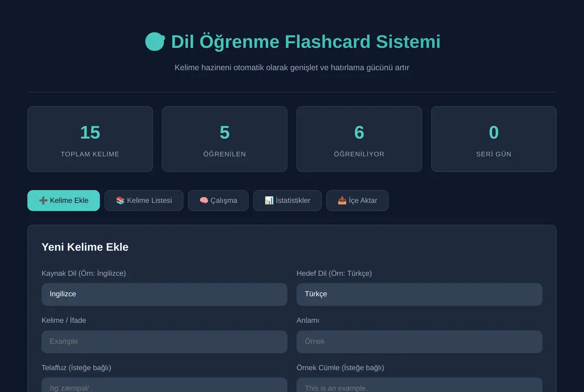This screenshot has height=392, width=584.
Task: Click the Hedef Dil field containing Türkçe
Action: [x=420, y=294]
